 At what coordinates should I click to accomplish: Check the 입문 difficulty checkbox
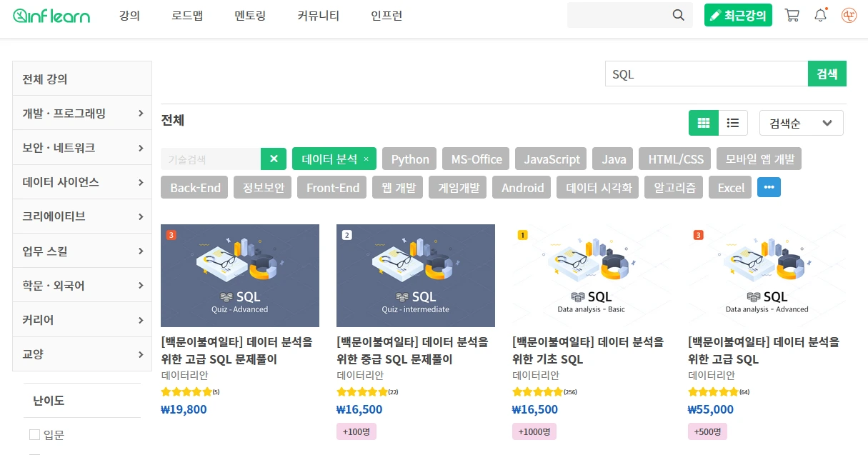tap(34, 434)
